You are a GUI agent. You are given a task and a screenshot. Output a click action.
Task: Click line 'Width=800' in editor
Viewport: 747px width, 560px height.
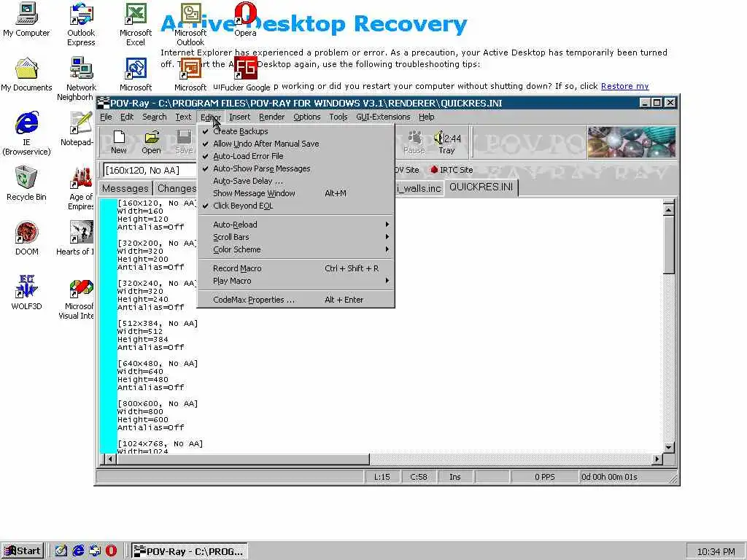[x=140, y=411]
